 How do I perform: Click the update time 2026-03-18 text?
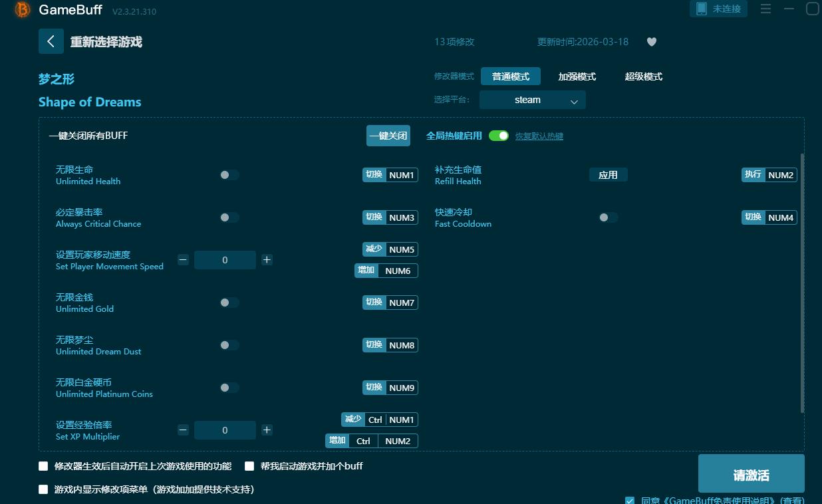pyautogui.click(x=583, y=42)
